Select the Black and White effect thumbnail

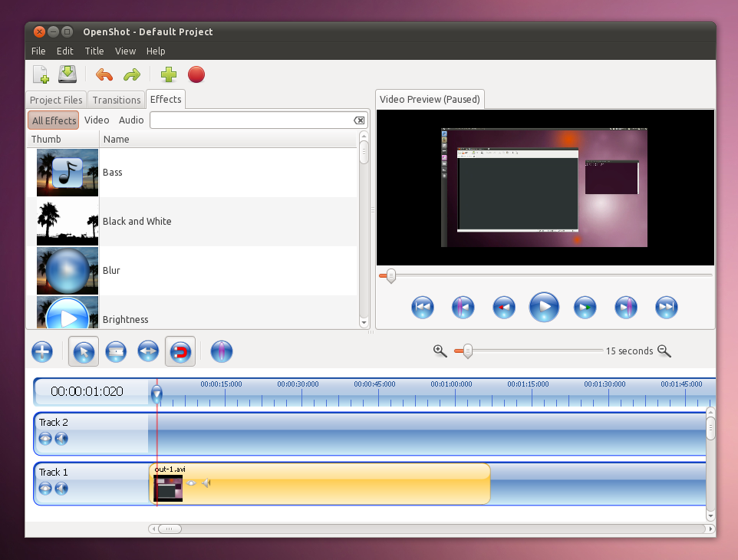click(x=68, y=222)
